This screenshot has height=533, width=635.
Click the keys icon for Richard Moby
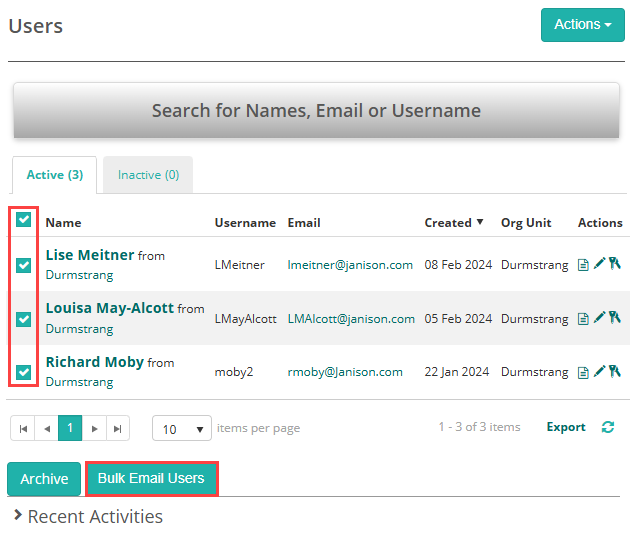pyautogui.click(x=614, y=372)
